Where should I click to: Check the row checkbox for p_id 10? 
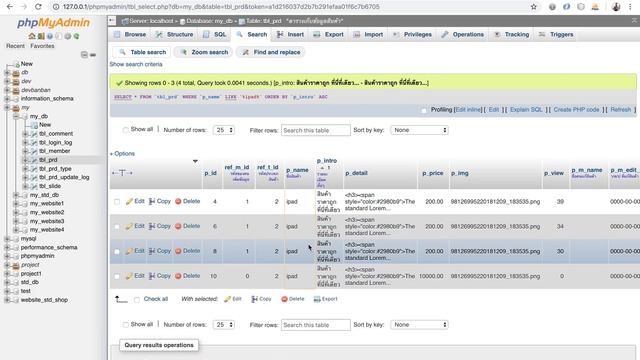(x=117, y=276)
